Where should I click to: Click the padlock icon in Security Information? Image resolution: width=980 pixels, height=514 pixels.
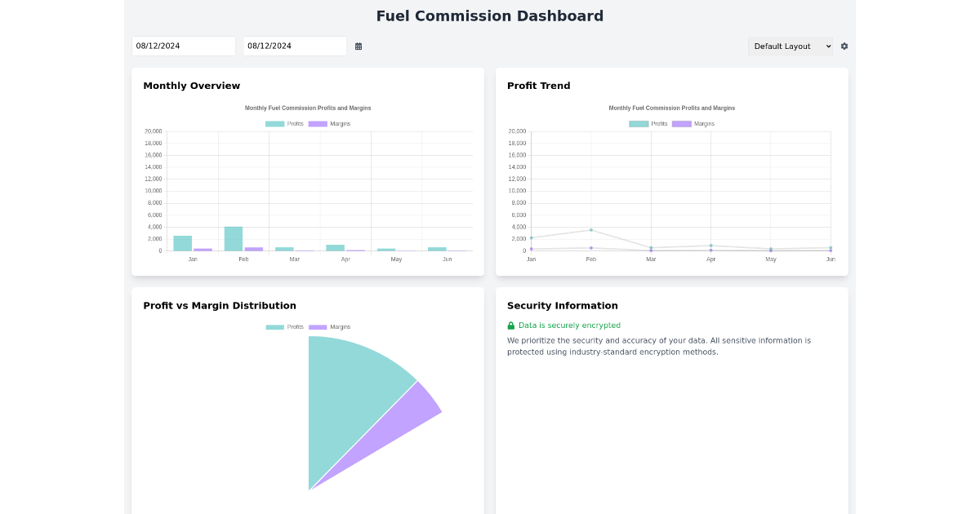[510, 325]
